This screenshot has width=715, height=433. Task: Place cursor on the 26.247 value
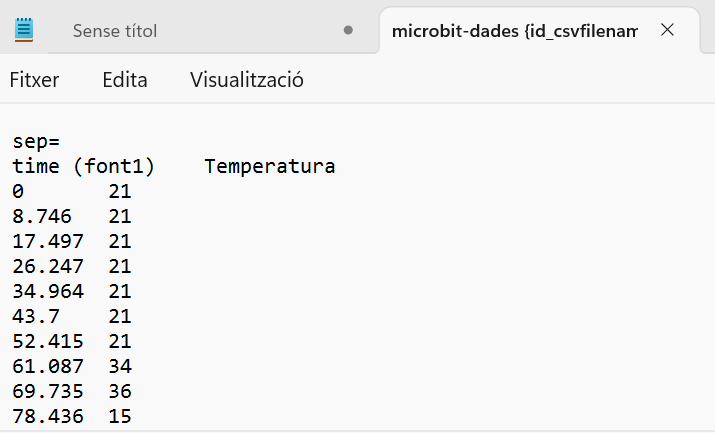pos(48,266)
